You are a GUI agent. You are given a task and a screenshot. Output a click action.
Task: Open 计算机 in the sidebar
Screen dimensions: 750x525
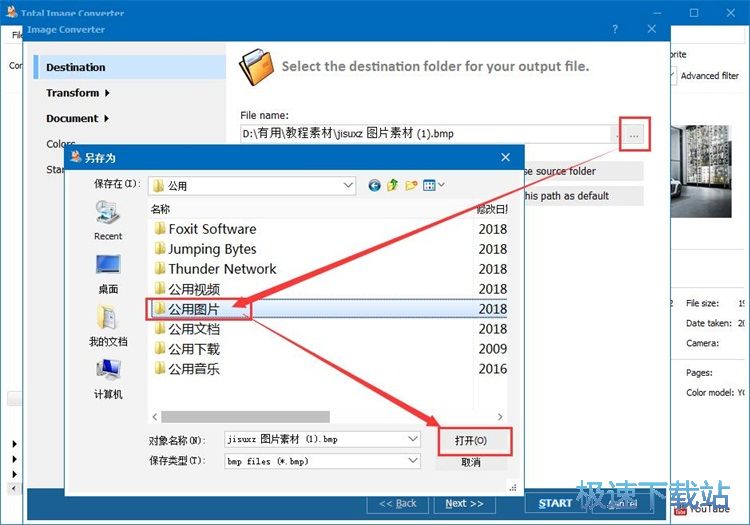pyautogui.click(x=108, y=377)
